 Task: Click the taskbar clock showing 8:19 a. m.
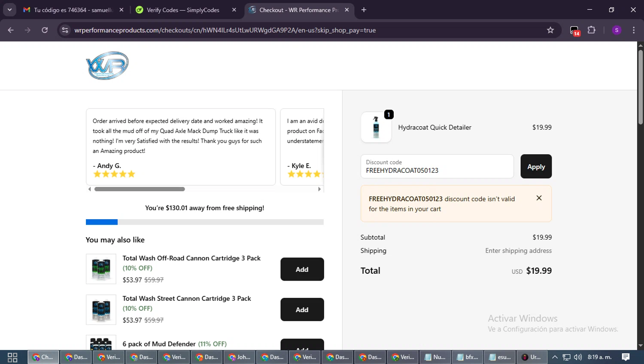(599, 357)
